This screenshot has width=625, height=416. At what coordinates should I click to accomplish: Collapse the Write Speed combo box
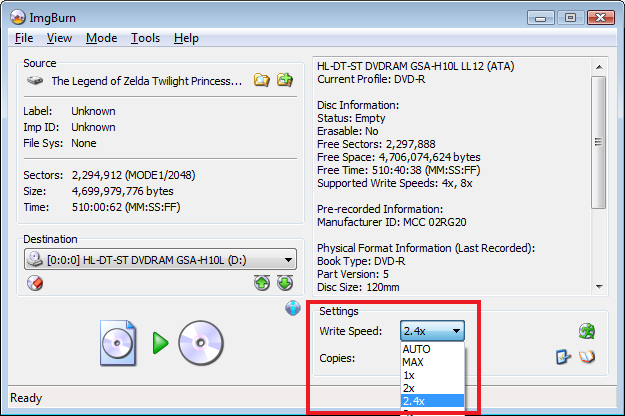coord(456,331)
